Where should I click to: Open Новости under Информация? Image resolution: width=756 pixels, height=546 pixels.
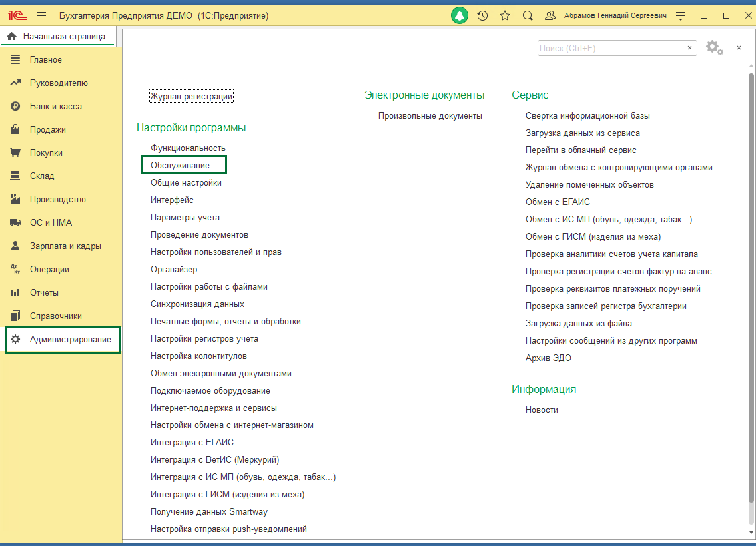tap(542, 410)
